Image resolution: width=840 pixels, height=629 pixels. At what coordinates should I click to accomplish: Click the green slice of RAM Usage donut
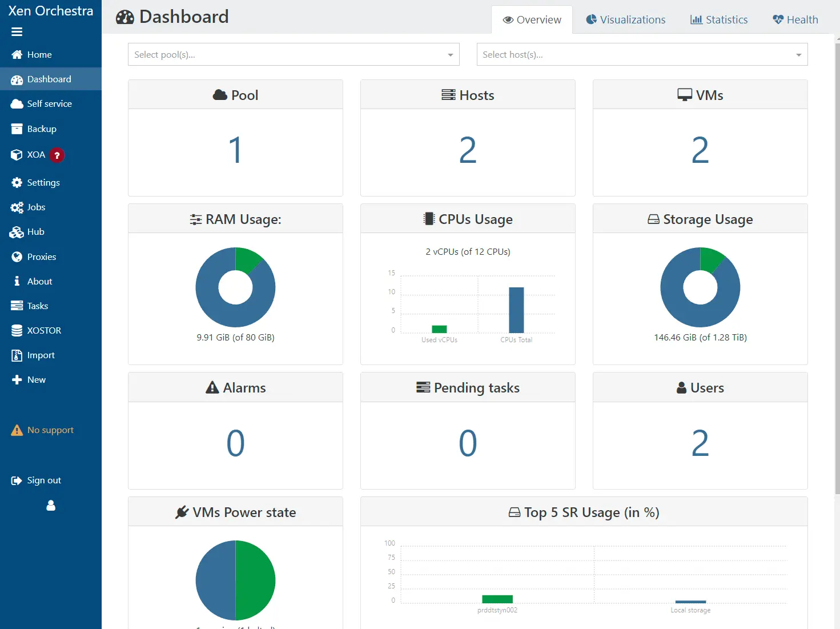tap(246, 259)
